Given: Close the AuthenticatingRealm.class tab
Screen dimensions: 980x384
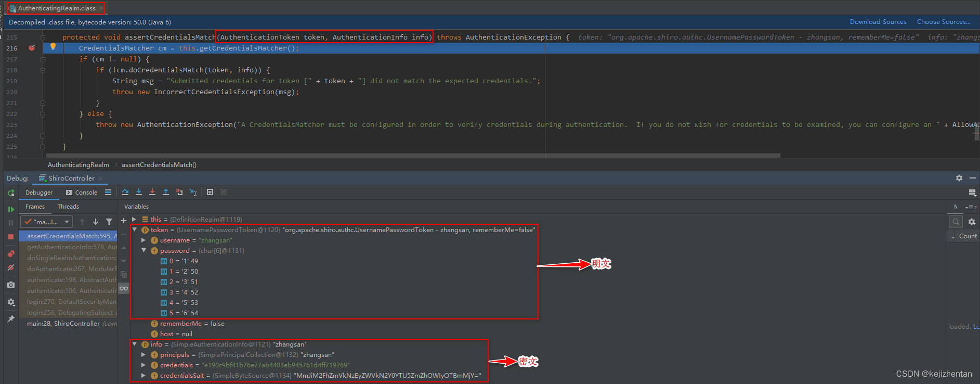Looking at the screenshot, I should (x=101, y=8).
